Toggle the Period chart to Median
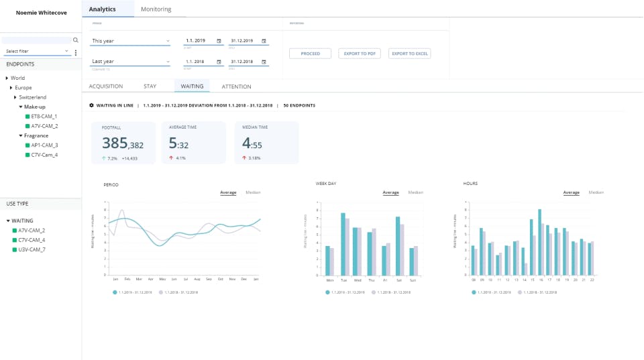This screenshot has height=360, width=644. point(253,192)
